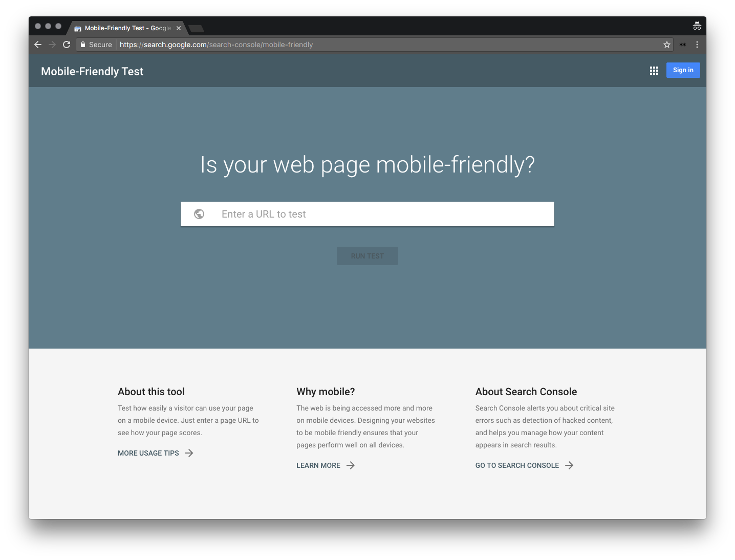Image resolution: width=735 pixels, height=560 pixels.
Task: Click the globe icon in the URL field
Action: 199,214
